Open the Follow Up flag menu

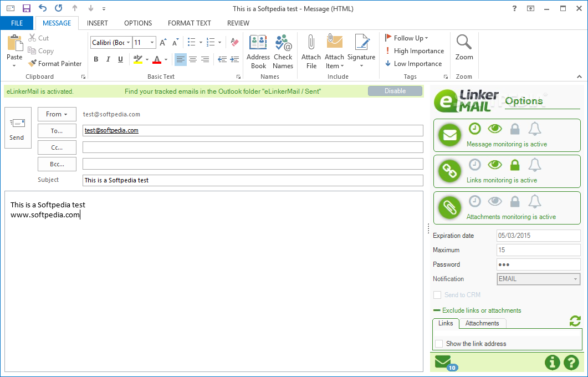click(x=406, y=38)
